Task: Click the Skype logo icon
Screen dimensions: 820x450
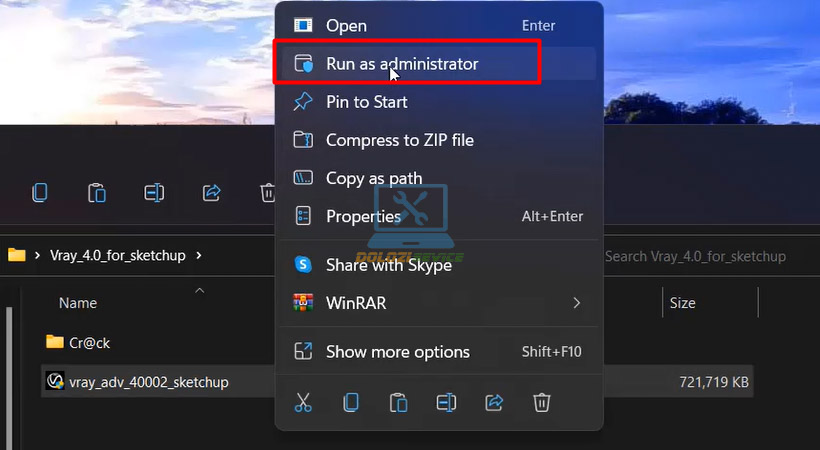Action: (x=303, y=265)
